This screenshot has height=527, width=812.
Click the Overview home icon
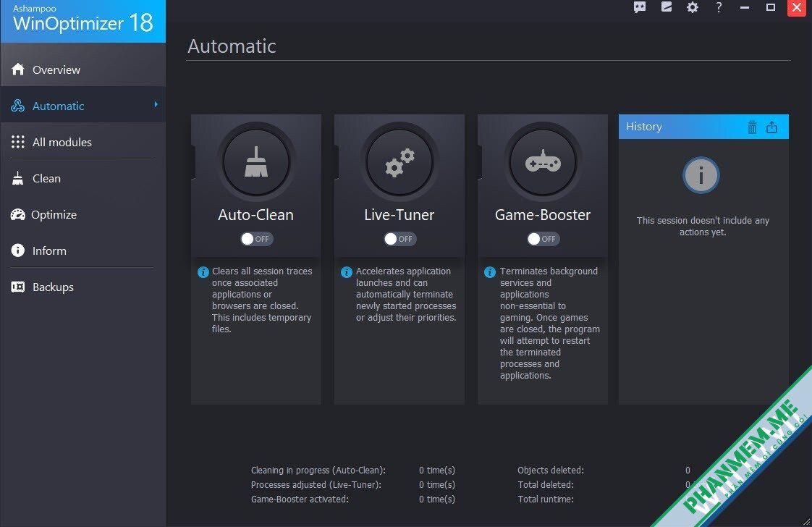pos(18,69)
